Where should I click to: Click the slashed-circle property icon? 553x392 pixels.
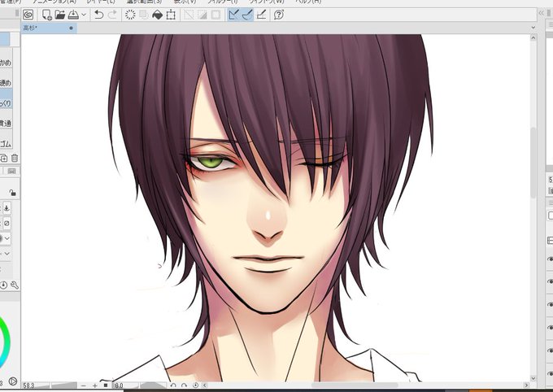pyautogui.click(x=7, y=224)
